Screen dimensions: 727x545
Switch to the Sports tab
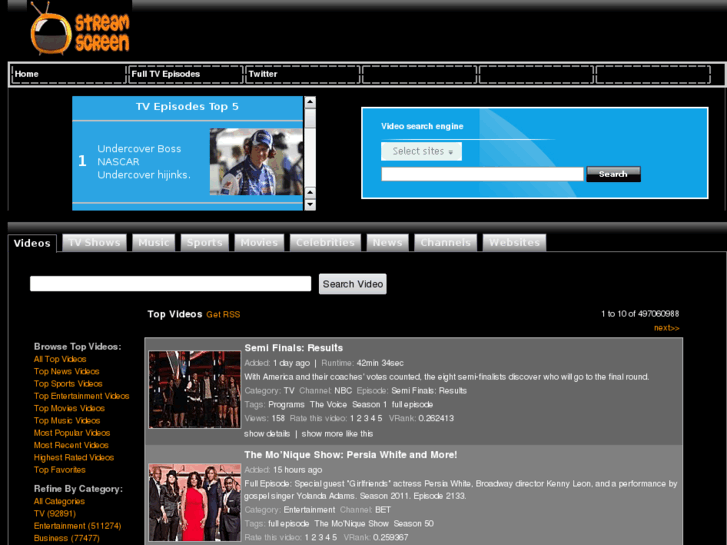pos(204,243)
